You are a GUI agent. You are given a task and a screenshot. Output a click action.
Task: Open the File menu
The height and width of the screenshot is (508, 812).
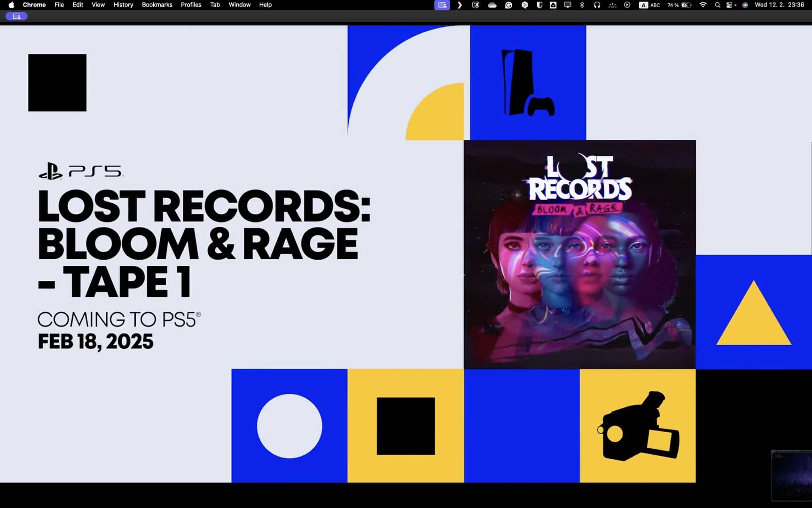point(59,5)
